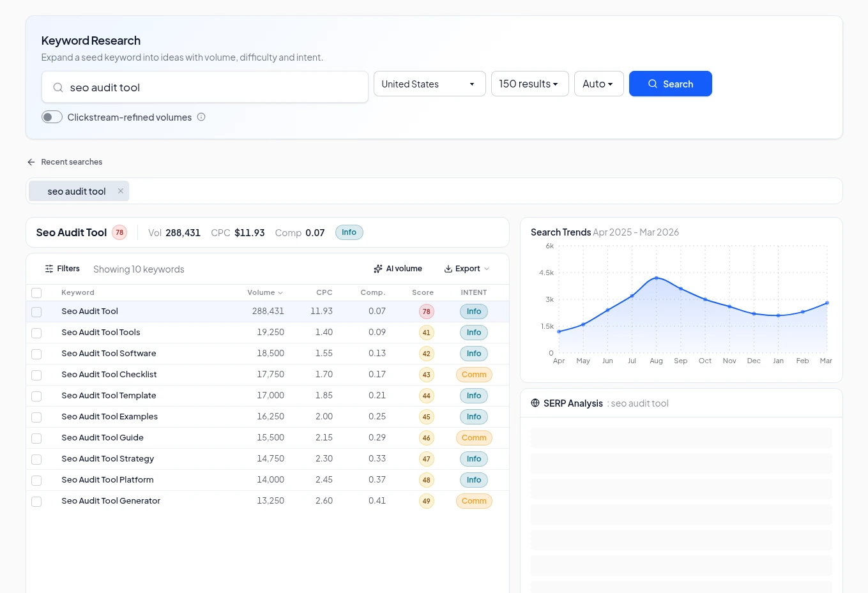The image size is (868, 593).
Task: Sort table by CPC column
Action: (324, 292)
